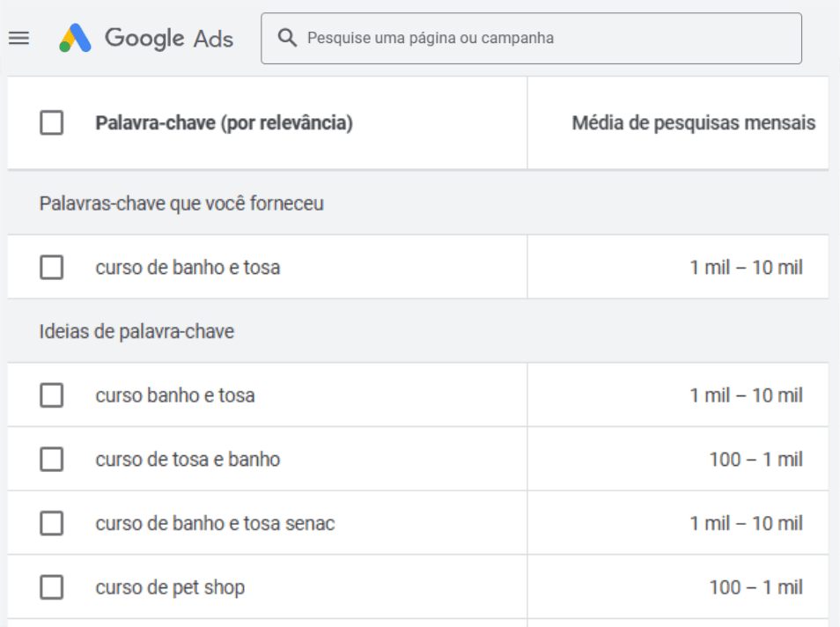Click keyword text 'curso banho e tosa'
840x627 pixels.
coord(175,395)
